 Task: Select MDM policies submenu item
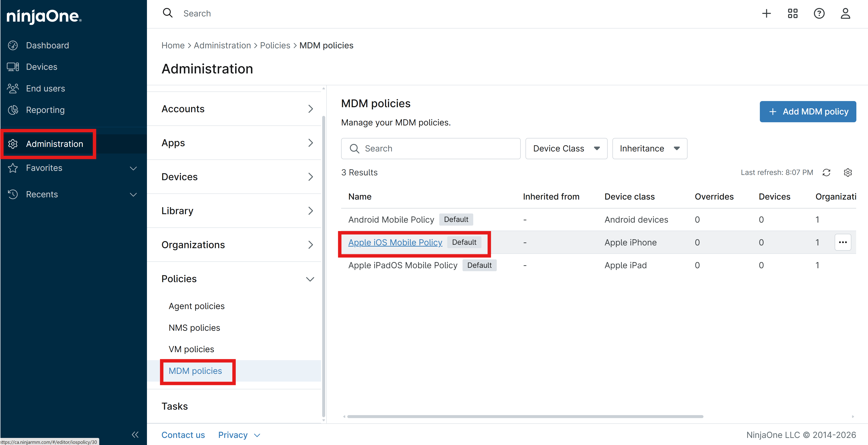pyautogui.click(x=195, y=371)
